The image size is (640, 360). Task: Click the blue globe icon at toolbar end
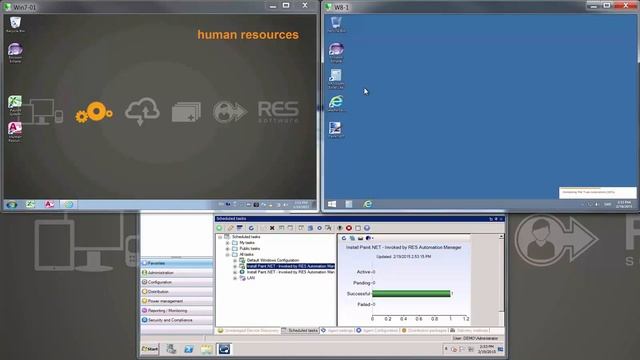367,228
